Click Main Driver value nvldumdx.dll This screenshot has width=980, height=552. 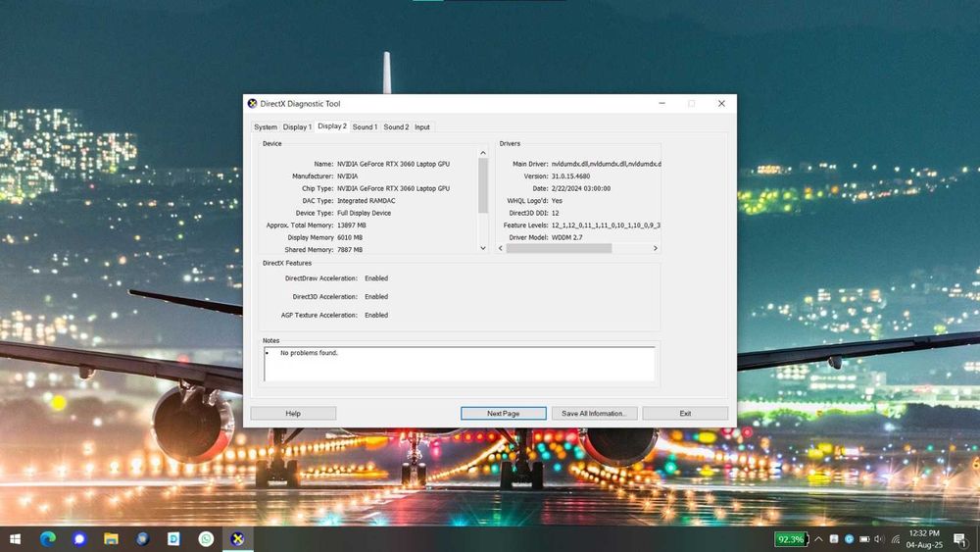click(606, 164)
